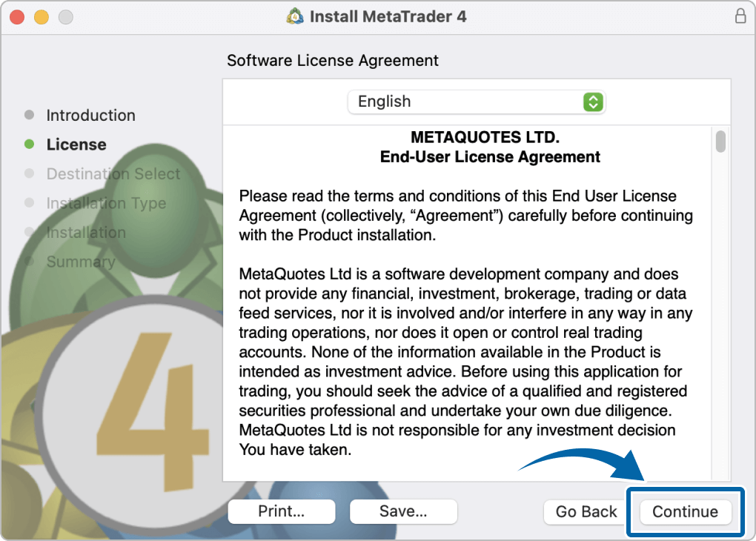Click the MetaTrader 4 title bar icon
This screenshot has width=756, height=541.
point(295,16)
